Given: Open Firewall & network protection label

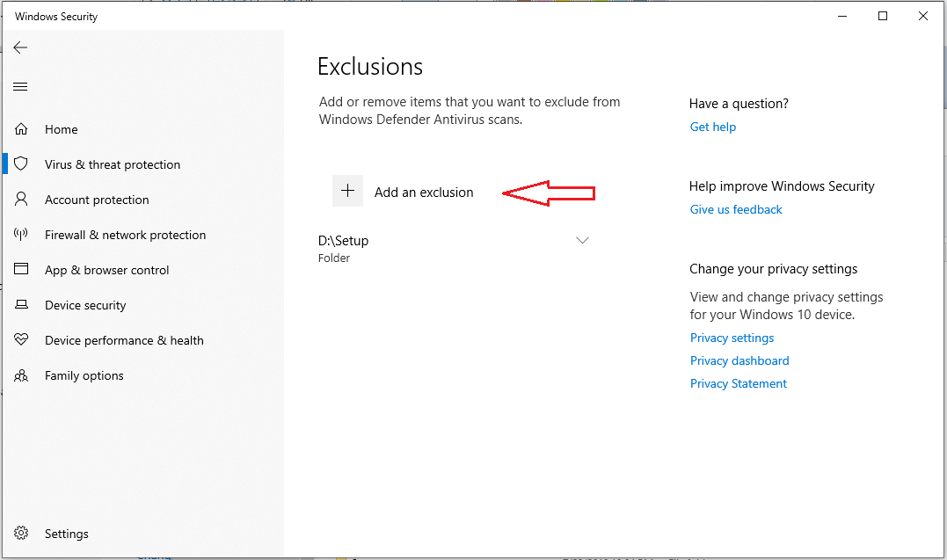Looking at the screenshot, I should pyautogui.click(x=125, y=235).
